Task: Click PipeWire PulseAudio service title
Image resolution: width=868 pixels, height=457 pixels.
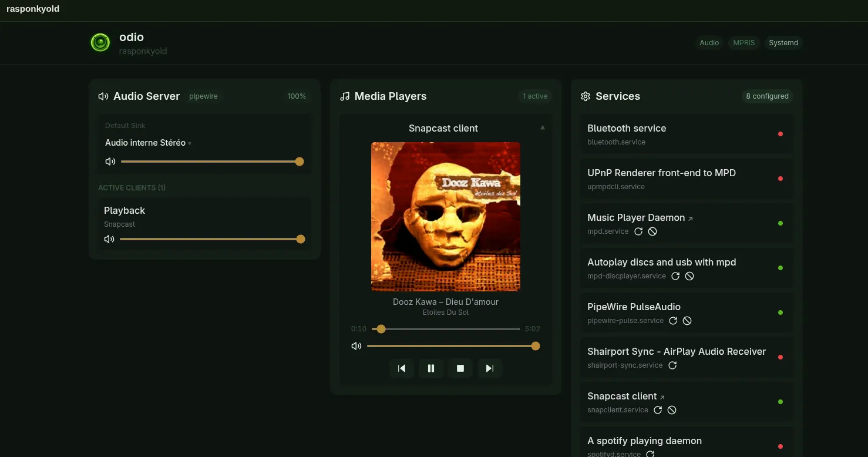Action: click(x=634, y=307)
